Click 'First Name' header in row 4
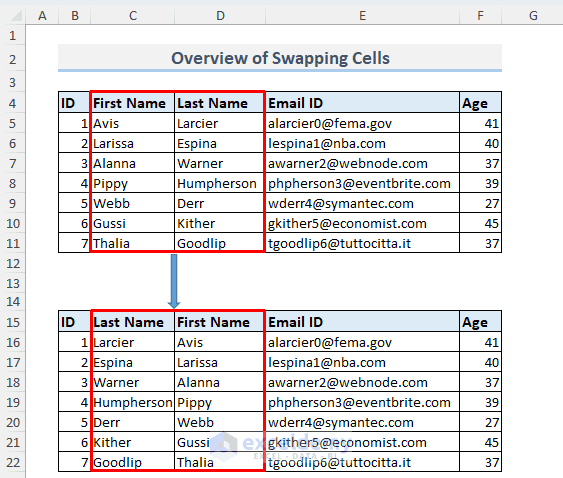 (132, 103)
